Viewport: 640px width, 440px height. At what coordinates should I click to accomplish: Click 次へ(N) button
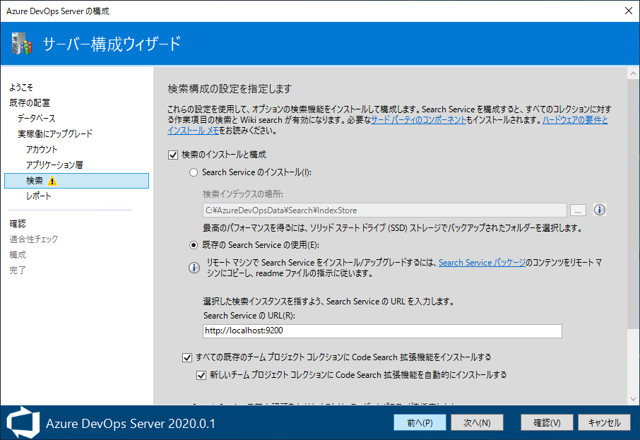(x=477, y=422)
